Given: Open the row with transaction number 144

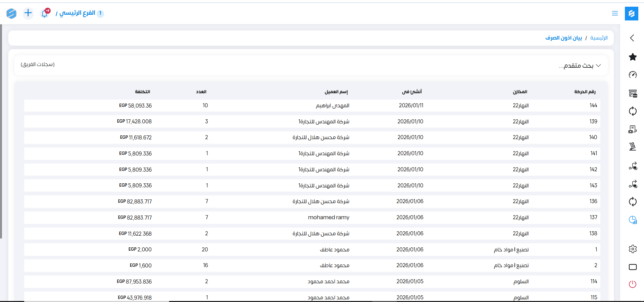Looking at the screenshot, I should pyautogui.click(x=593, y=106).
